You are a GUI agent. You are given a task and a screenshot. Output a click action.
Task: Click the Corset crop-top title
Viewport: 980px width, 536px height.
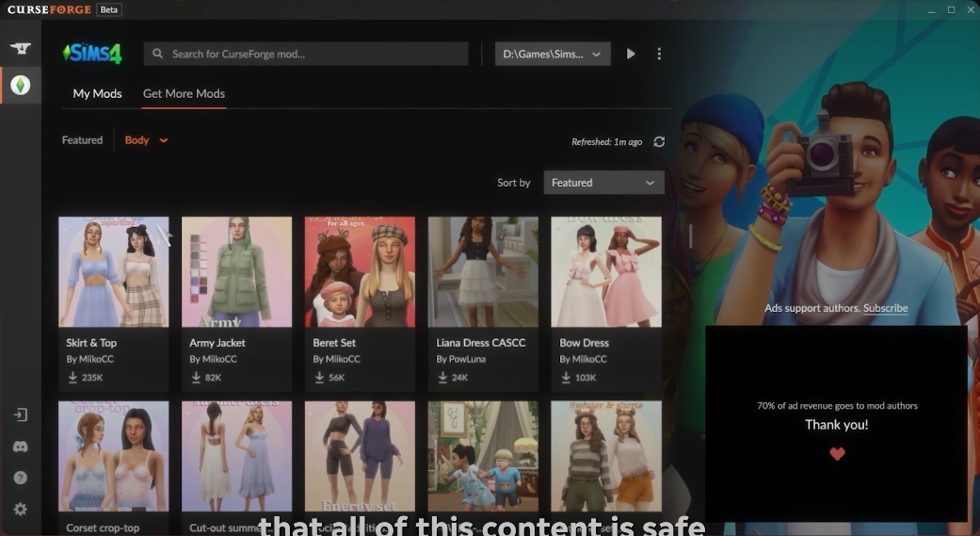click(x=103, y=528)
